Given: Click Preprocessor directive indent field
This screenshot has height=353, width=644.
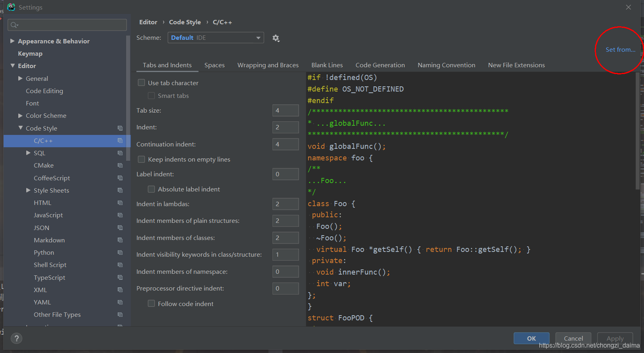Looking at the screenshot, I should click(286, 288).
